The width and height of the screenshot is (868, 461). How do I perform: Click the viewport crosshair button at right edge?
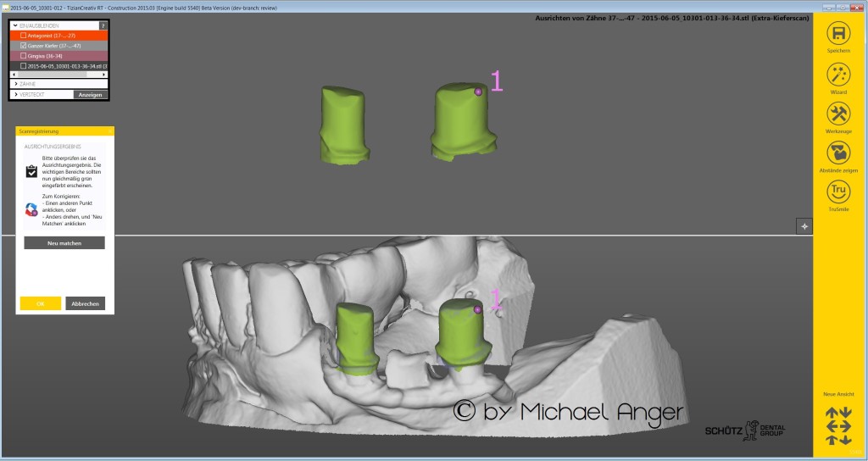tap(804, 225)
